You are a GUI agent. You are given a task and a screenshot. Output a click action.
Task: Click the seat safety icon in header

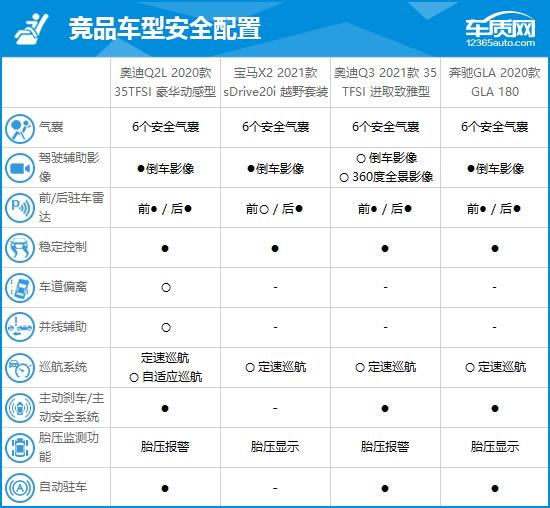pos(31,29)
